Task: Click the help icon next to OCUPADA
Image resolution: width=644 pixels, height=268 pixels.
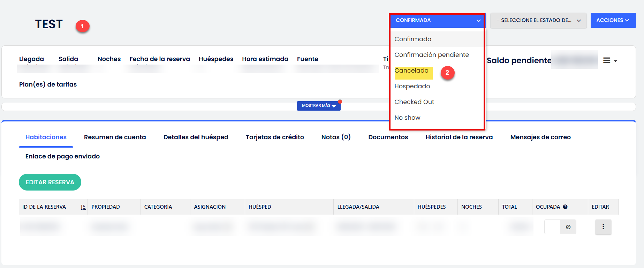Action: (x=565, y=207)
